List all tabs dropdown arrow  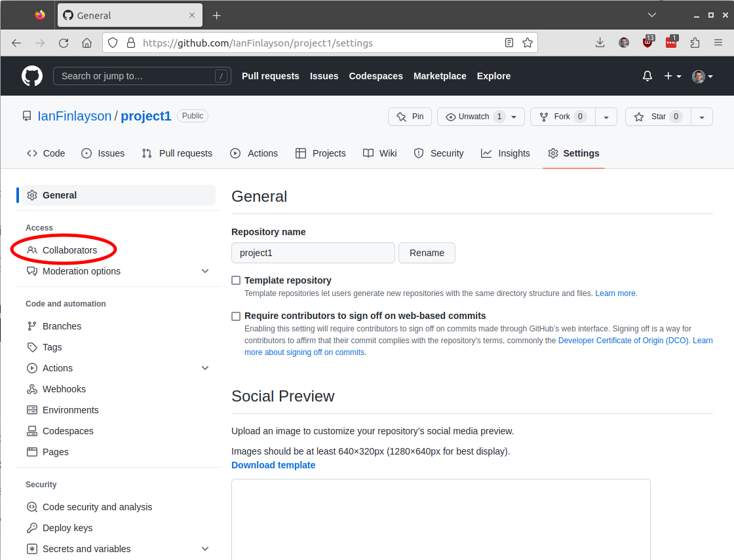[x=651, y=16]
